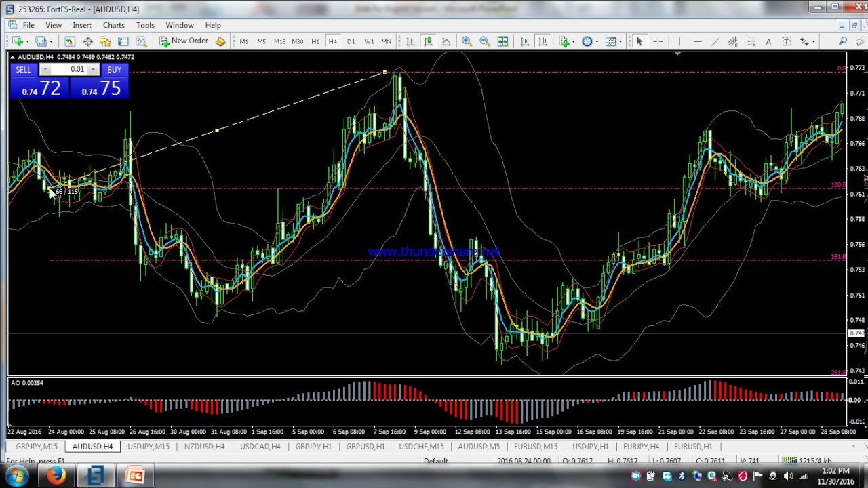Select the horizontal line tool
Image resolution: width=868 pixels, height=488 pixels.
697,41
